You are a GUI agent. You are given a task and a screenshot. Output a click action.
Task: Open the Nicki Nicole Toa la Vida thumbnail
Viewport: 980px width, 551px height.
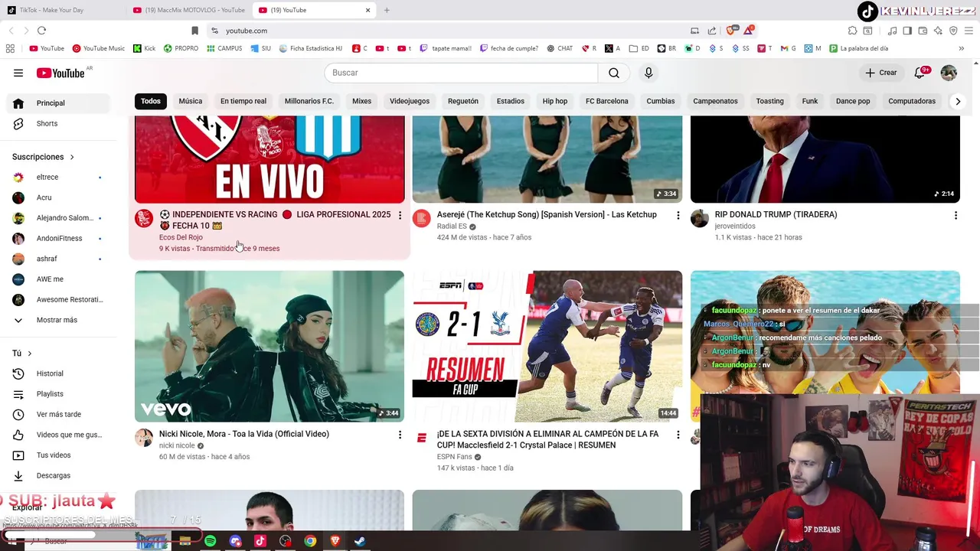269,346
